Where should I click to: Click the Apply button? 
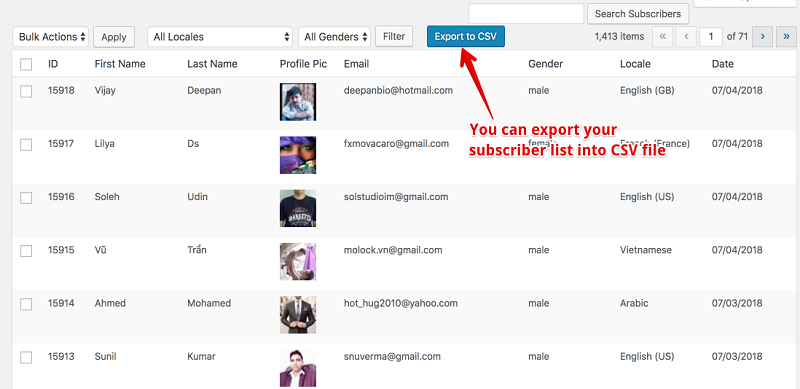(114, 37)
